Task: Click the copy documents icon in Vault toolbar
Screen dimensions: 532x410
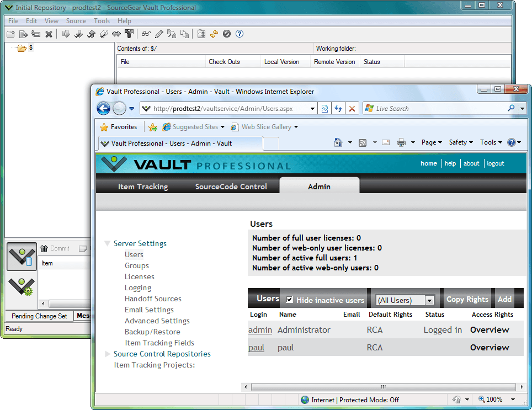Action: [184, 34]
